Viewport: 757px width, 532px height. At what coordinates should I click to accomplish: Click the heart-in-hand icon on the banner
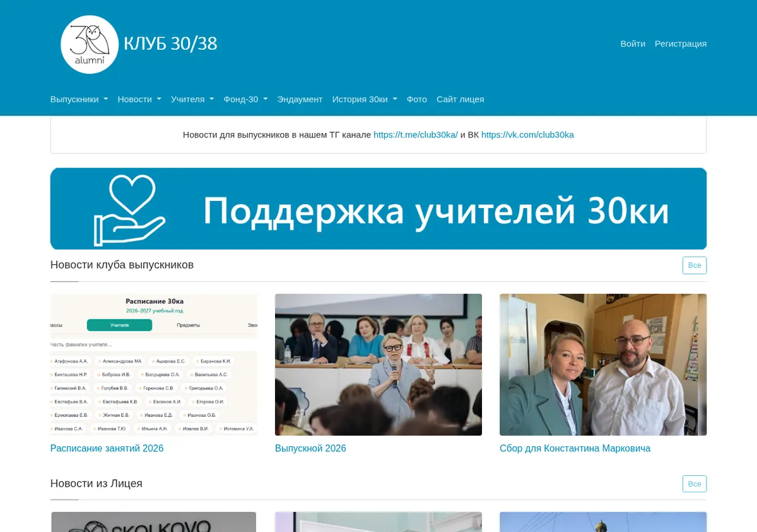(x=130, y=210)
